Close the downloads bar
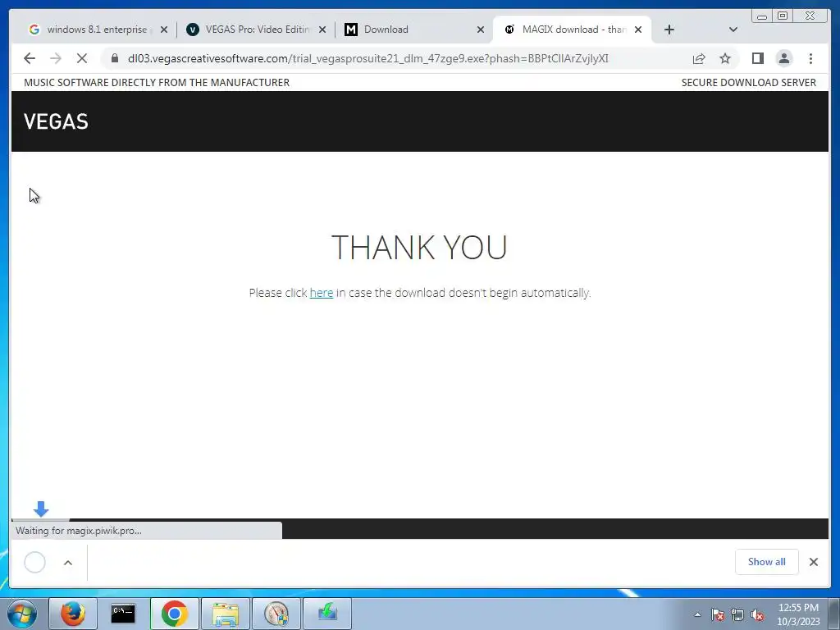Viewport: 840px width, 630px height. (813, 561)
